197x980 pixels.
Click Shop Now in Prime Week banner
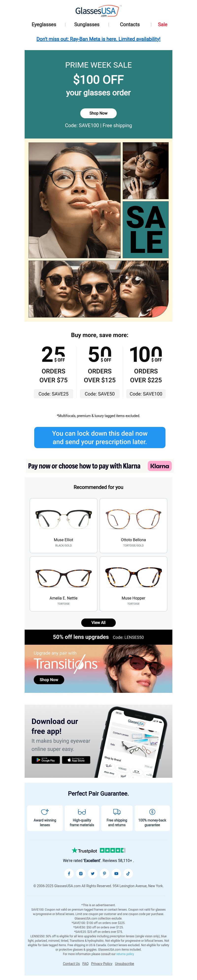click(98, 113)
